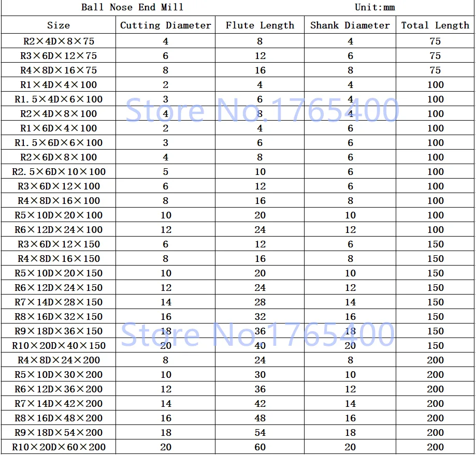
Task: Select size cell R4×8D×16×100
Action: [x=59, y=200]
